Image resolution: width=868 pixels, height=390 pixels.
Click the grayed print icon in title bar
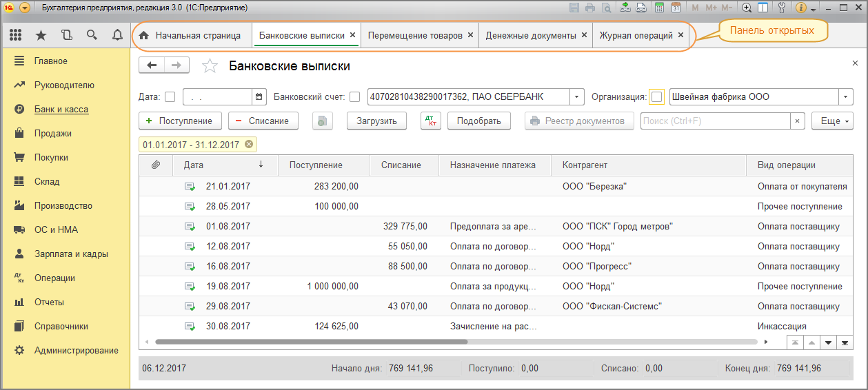click(x=590, y=8)
